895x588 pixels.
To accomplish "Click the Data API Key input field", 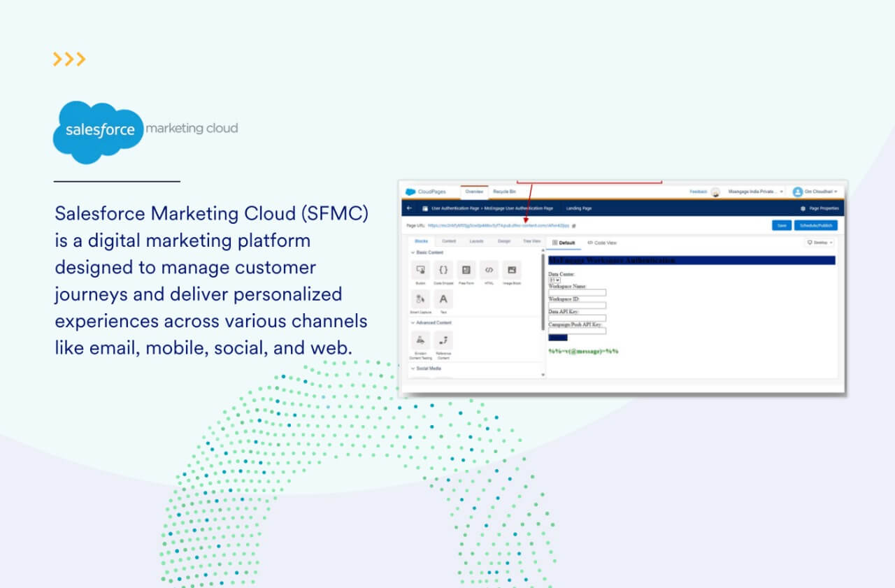I will tap(578, 317).
